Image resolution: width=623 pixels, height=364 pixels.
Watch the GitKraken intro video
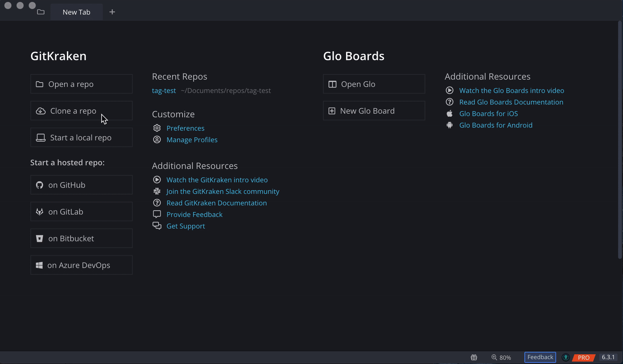217,180
